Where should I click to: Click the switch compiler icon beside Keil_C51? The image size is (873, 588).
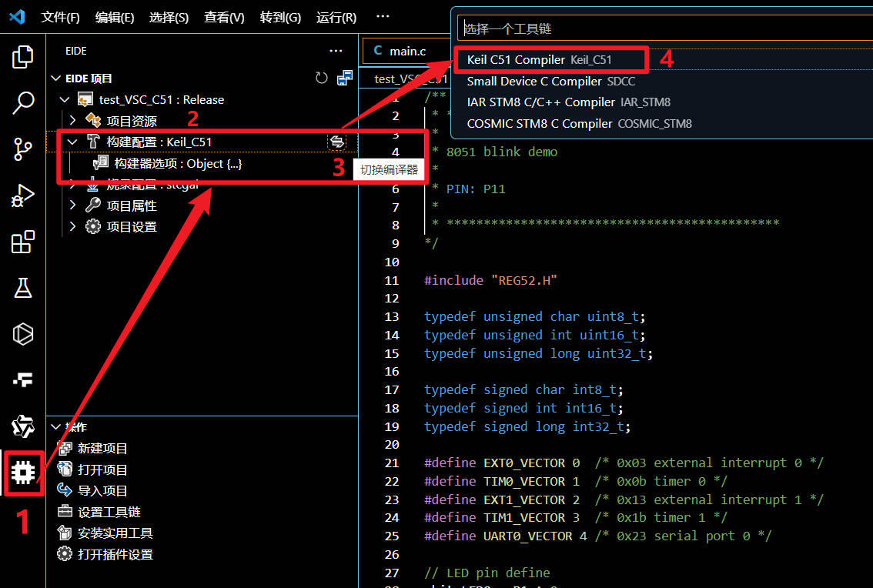[x=337, y=142]
